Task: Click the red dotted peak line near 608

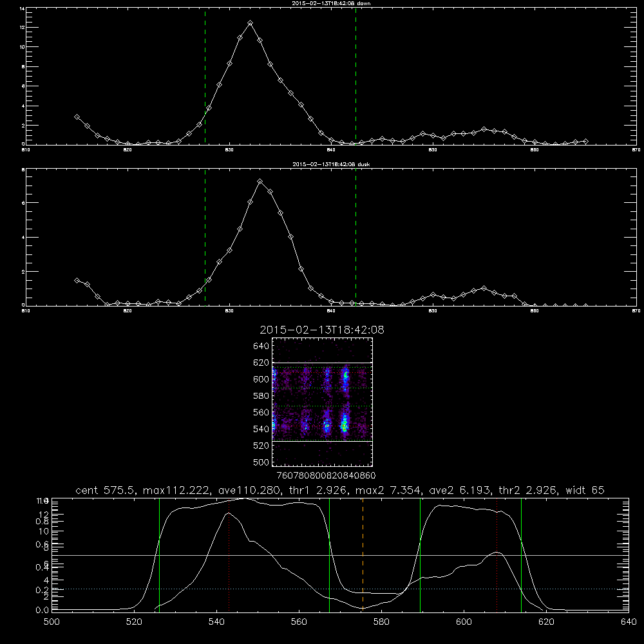Action: [x=497, y=554]
